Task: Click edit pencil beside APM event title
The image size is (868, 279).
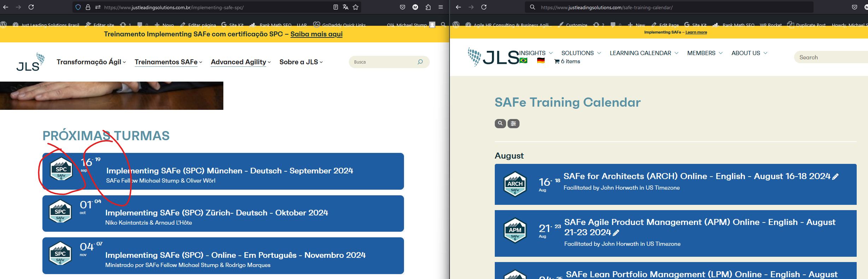Action: (616, 233)
